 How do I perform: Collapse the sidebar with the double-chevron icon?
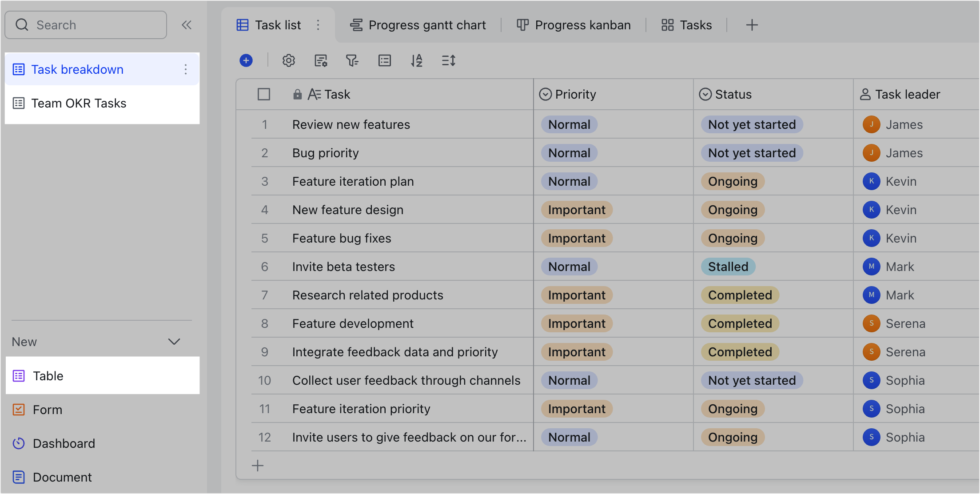[x=186, y=25]
